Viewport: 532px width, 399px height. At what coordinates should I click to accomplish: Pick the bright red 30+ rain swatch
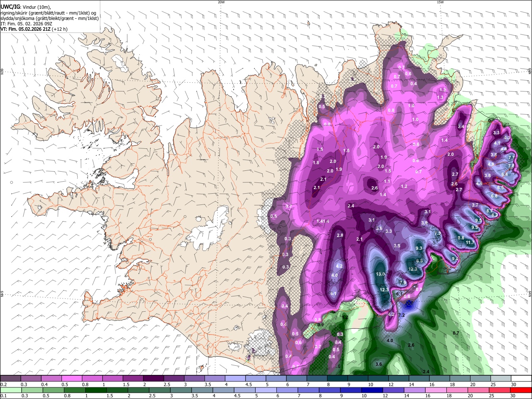click(x=521, y=390)
